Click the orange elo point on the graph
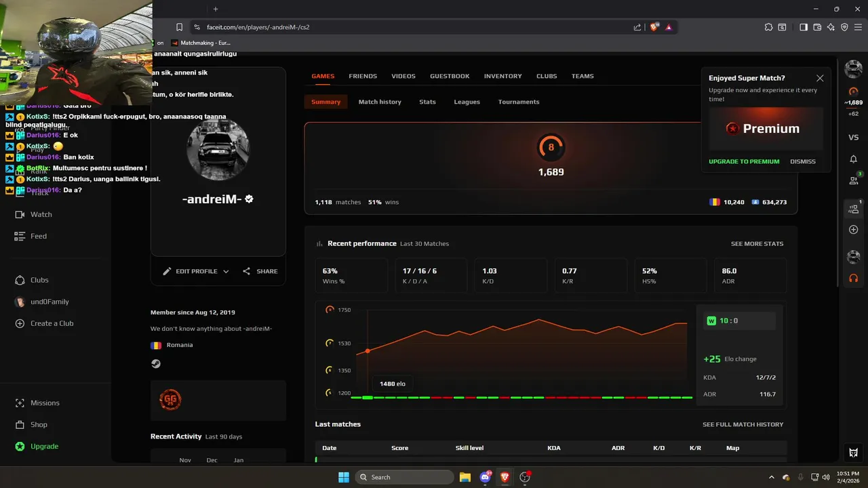Image resolution: width=868 pixels, height=488 pixels. click(x=368, y=351)
